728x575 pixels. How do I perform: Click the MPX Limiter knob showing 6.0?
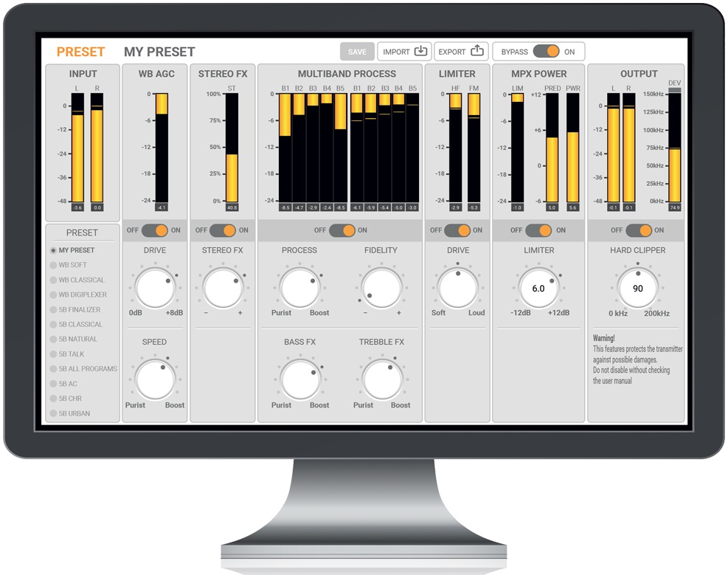pyautogui.click(x=538, y=289)
